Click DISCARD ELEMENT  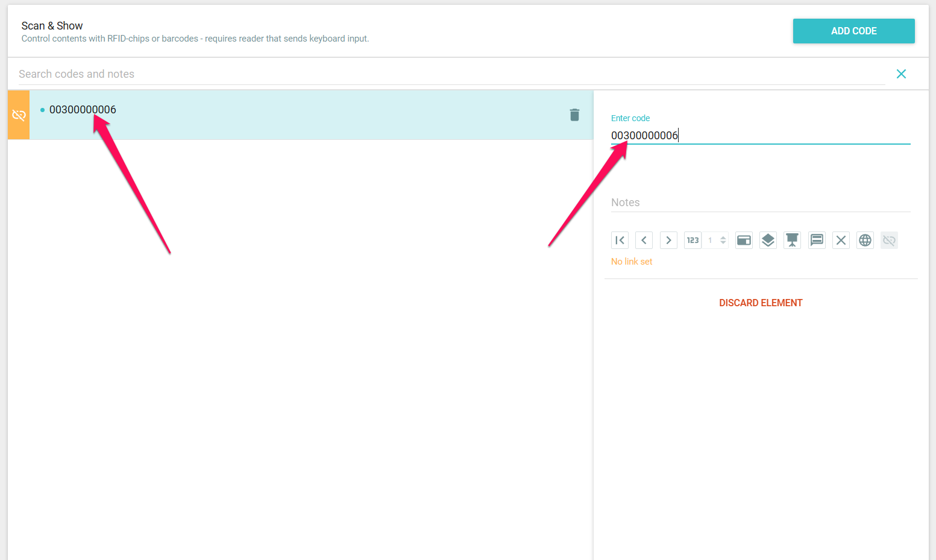coord(761,303)
